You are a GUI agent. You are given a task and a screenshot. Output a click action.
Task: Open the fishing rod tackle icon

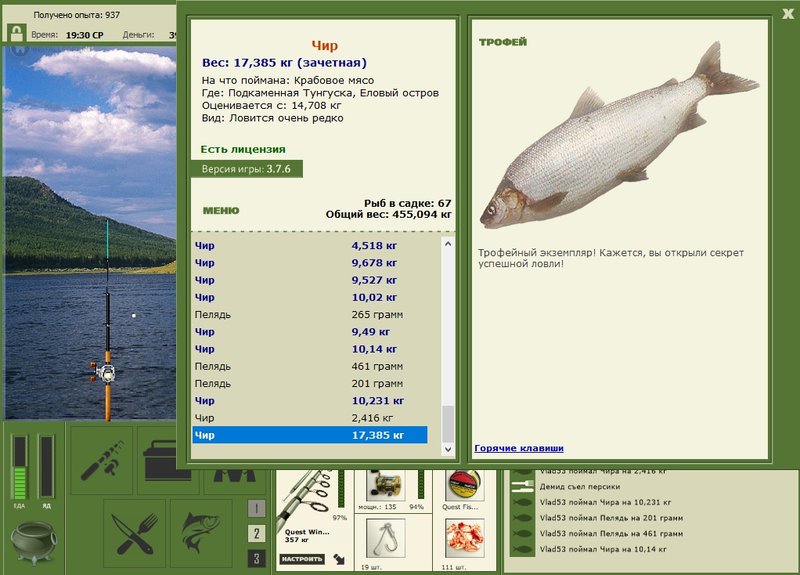102,460
